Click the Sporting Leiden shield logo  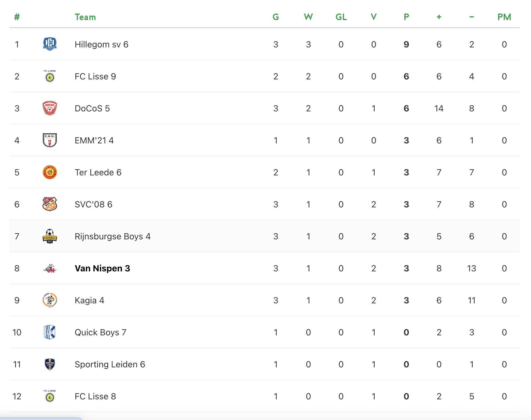click(50, 364)
